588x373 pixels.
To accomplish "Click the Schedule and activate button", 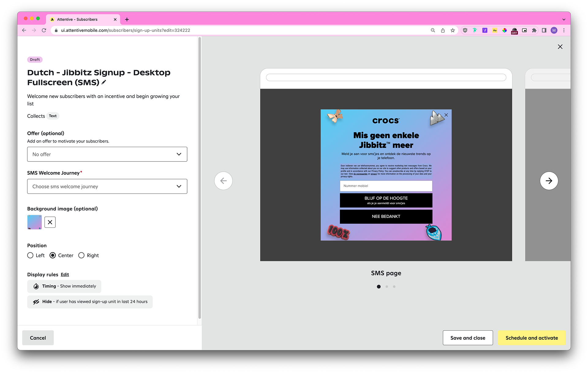I will click(531, 338).
